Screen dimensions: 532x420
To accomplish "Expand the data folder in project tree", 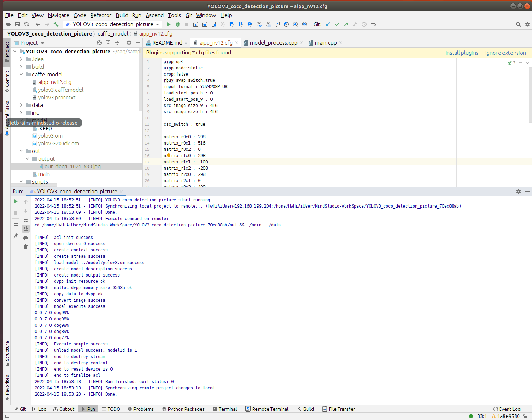I will tap(21, 105).
